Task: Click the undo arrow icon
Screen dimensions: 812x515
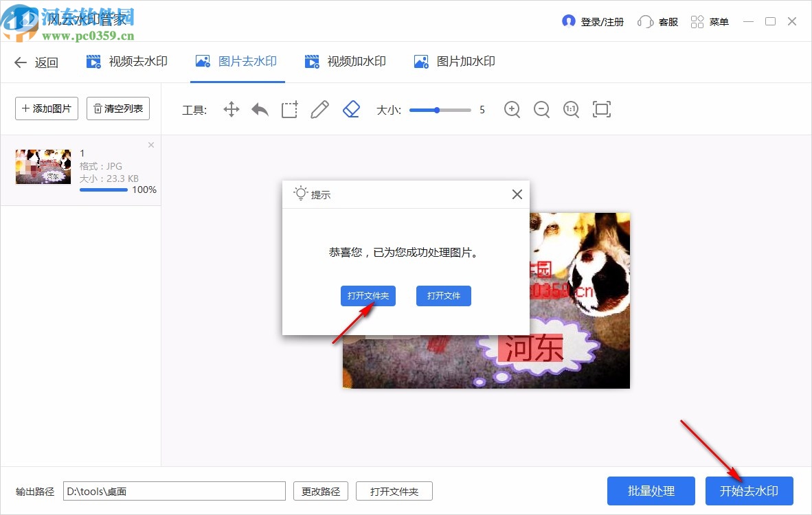Action: point(260,109)
